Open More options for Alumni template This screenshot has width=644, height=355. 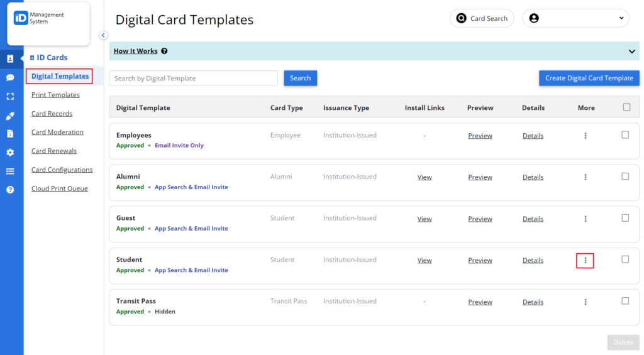point(586,177)
